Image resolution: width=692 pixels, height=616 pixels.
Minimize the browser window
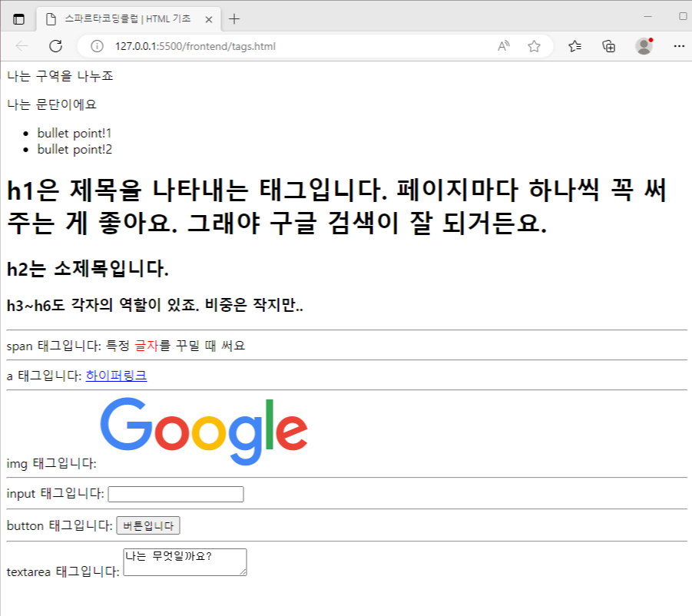[648, 16]
